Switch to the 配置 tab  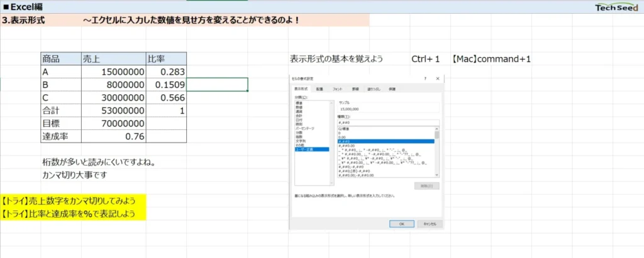[319, 89]
